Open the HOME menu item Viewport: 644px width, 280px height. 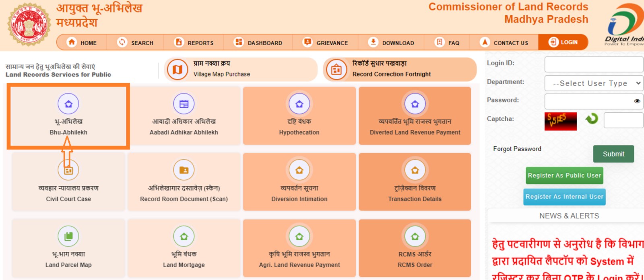89,43
